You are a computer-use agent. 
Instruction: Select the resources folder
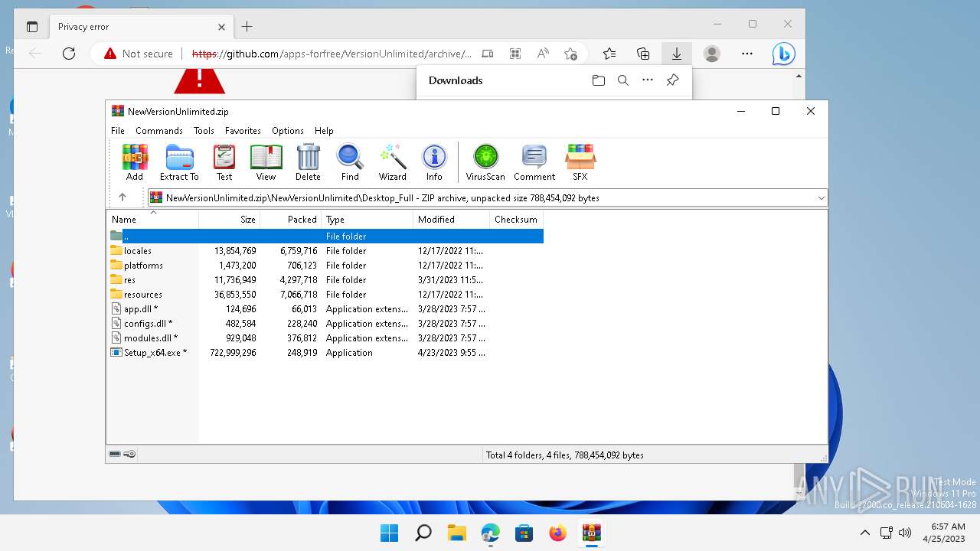(143, 295)
